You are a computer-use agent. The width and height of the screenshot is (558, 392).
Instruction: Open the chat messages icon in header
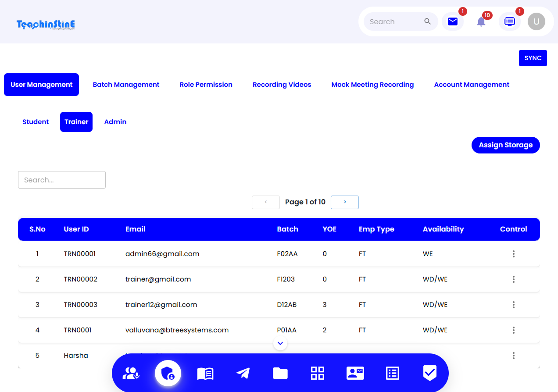click(x=509, y=21)
